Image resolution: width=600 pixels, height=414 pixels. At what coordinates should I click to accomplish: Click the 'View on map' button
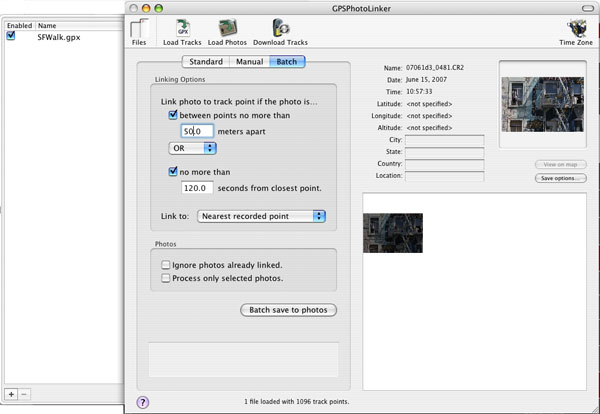pos(561,165)
